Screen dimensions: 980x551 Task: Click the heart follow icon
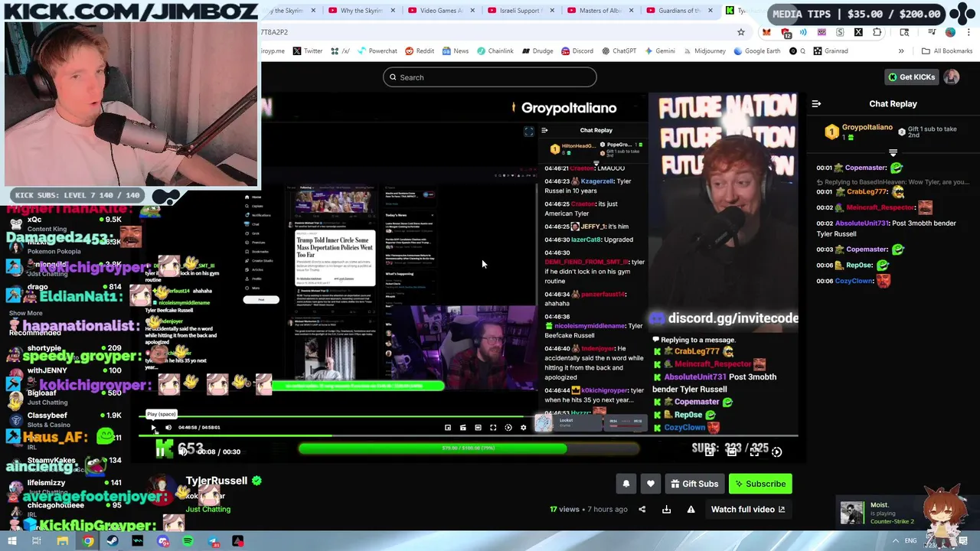coord(651,484)
